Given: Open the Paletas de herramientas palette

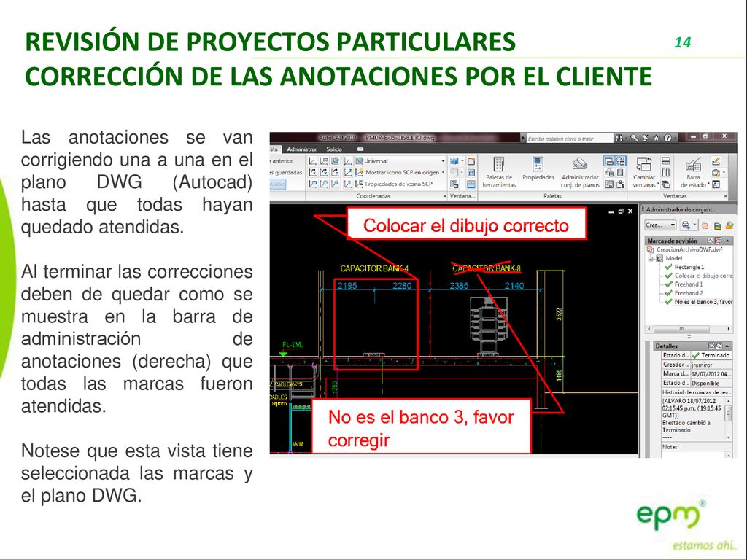Looking at the screenshot, I should point(499,171).
